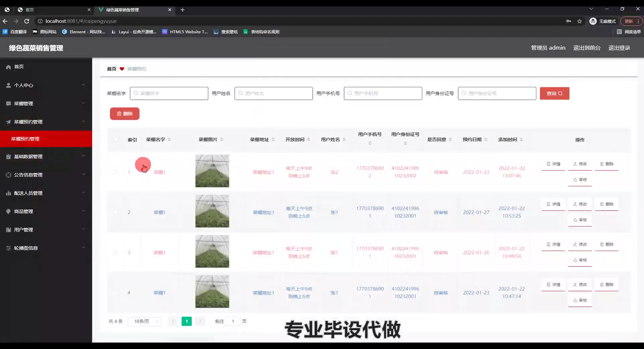This screenshot has height=349, width=644.
Task: Click 修改 for row 1
Action: 580,164
